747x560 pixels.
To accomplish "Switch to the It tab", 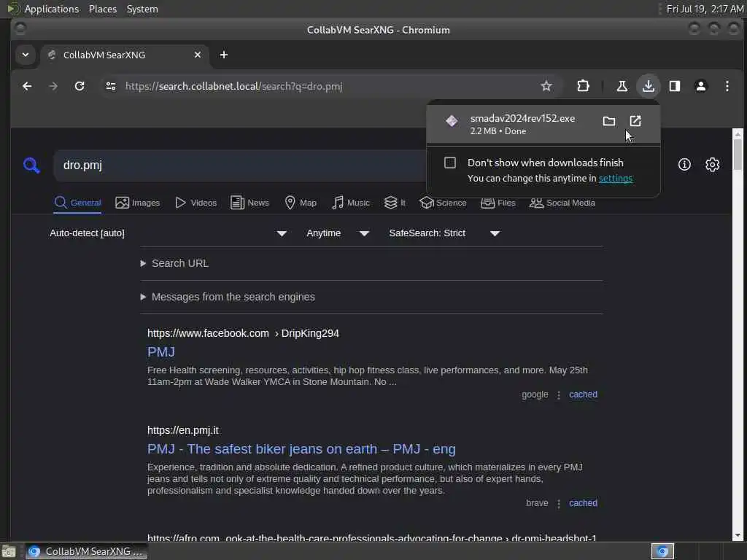I will pyautogui.click(x=395, y=203).
